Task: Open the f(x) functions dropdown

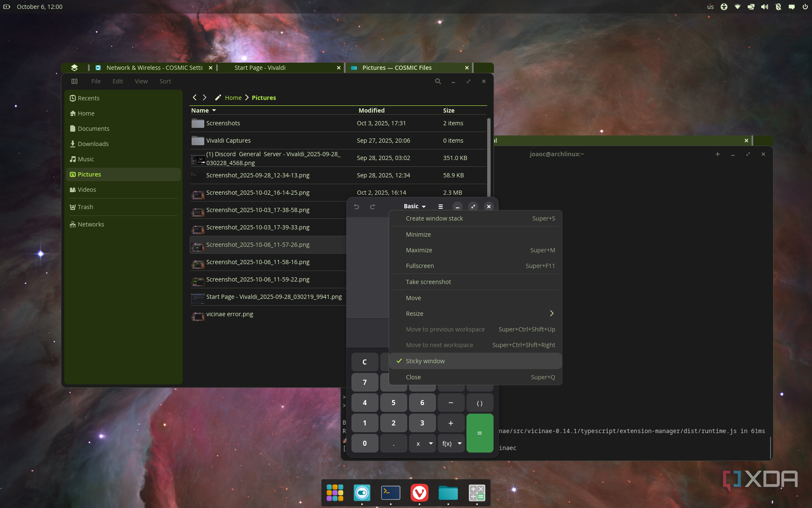Action: [451, 444]
